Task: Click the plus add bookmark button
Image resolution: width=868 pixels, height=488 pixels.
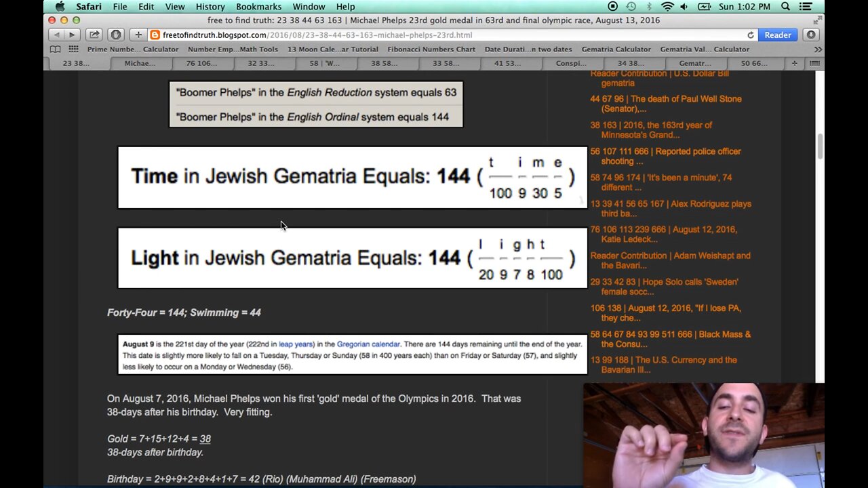Action: click(x=138, y=35)
